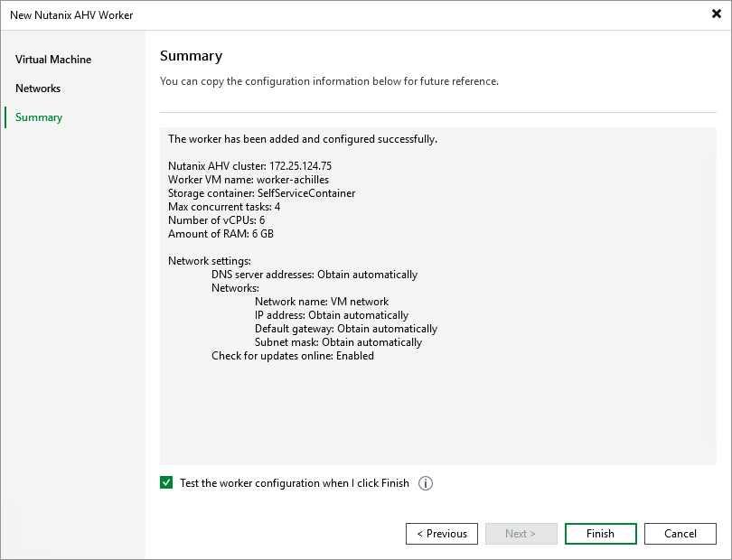The image size is (732, 560).
Task: Cancel the New Nutanix AHV Worker wizard
Action: coord(680,533)
